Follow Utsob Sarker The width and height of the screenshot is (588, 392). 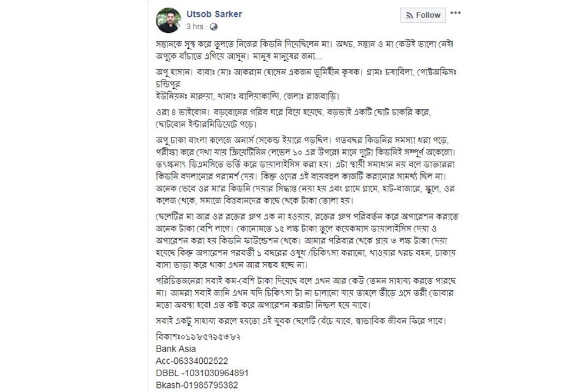pyautogui.click(x=423, y=15)
